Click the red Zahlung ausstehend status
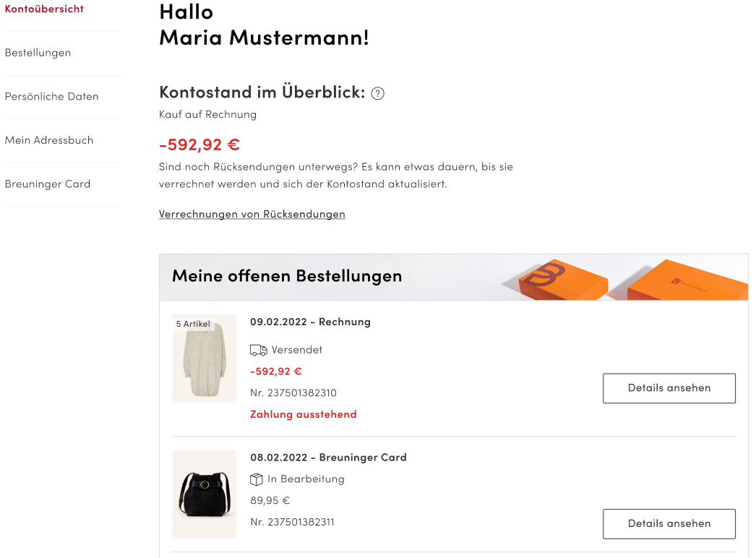 pos(303,414)
